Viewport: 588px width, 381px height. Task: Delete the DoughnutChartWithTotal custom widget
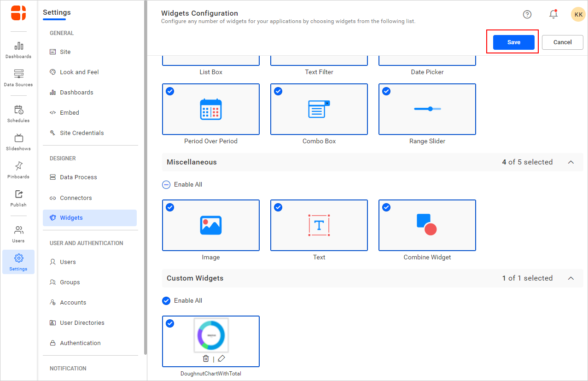click(x=206, y=358)
